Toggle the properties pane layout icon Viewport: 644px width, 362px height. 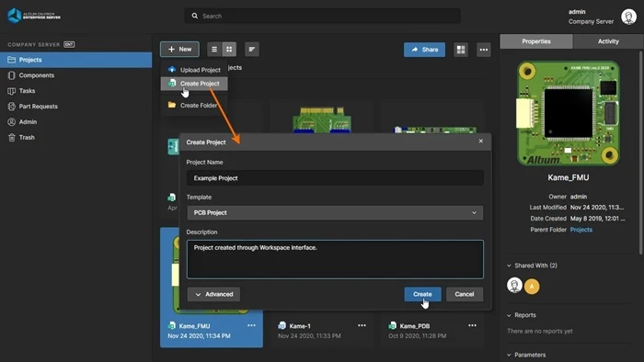point(461,50)
